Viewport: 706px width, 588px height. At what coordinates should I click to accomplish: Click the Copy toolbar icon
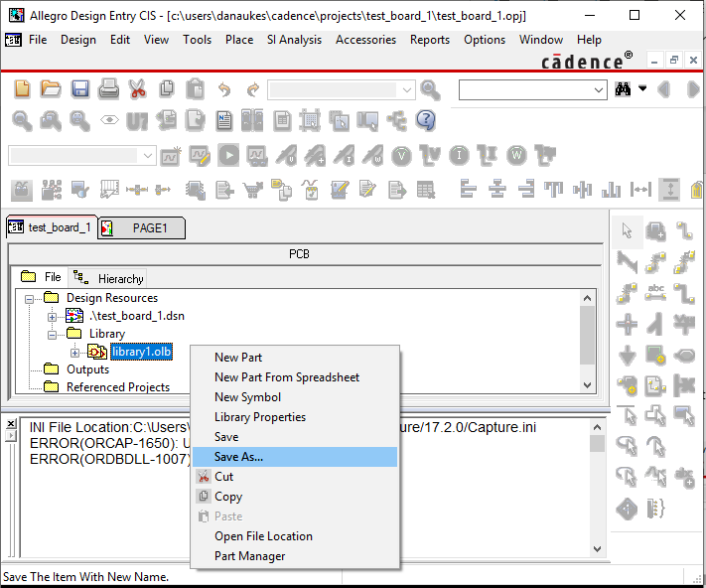167,88
